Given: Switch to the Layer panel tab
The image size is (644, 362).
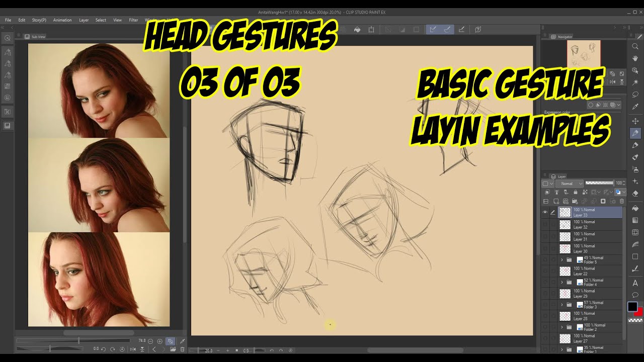Looking at the screenshot, I should tap(558, 176).
